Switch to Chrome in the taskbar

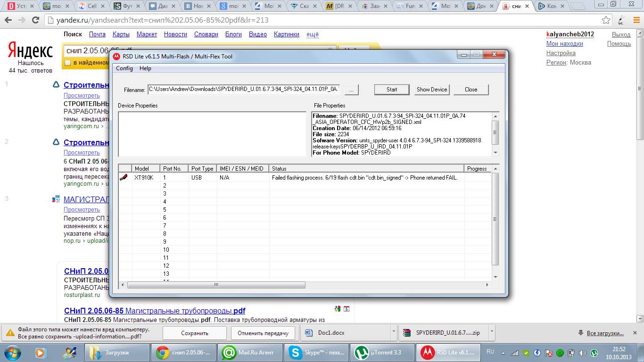click(x=183, y=352)
